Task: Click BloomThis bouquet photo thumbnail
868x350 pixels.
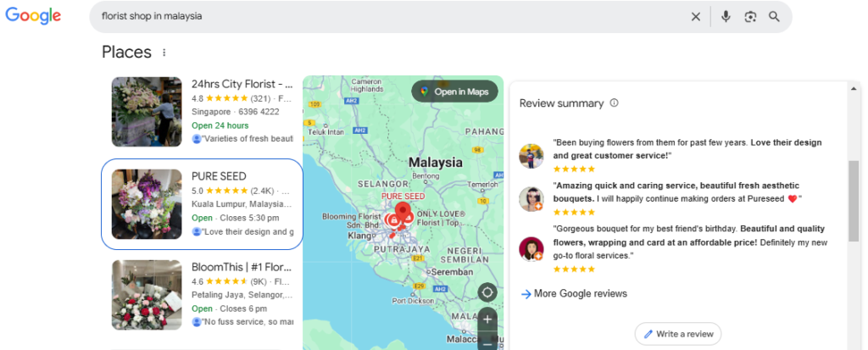Action: coord(147,294)
